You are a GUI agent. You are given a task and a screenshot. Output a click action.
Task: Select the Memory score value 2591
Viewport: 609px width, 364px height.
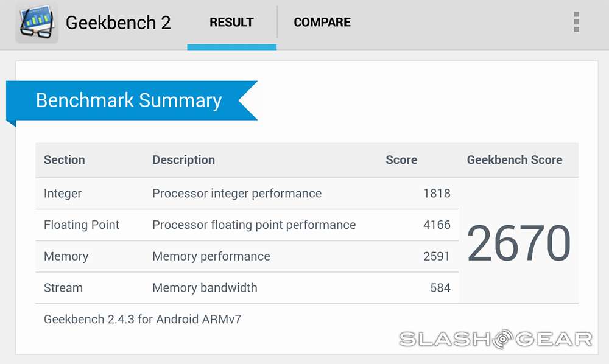tap(437, 256)
